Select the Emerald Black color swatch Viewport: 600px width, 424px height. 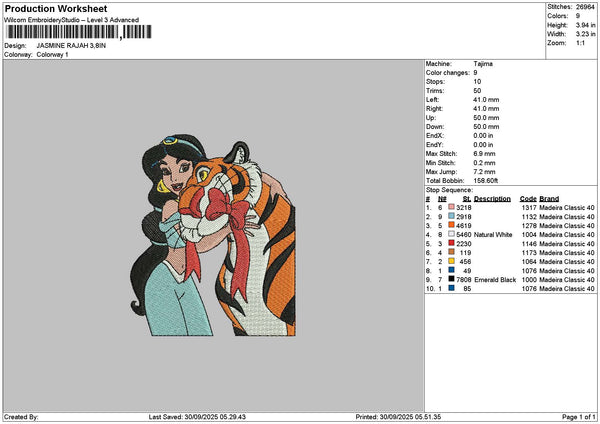[x=451, y=279]
